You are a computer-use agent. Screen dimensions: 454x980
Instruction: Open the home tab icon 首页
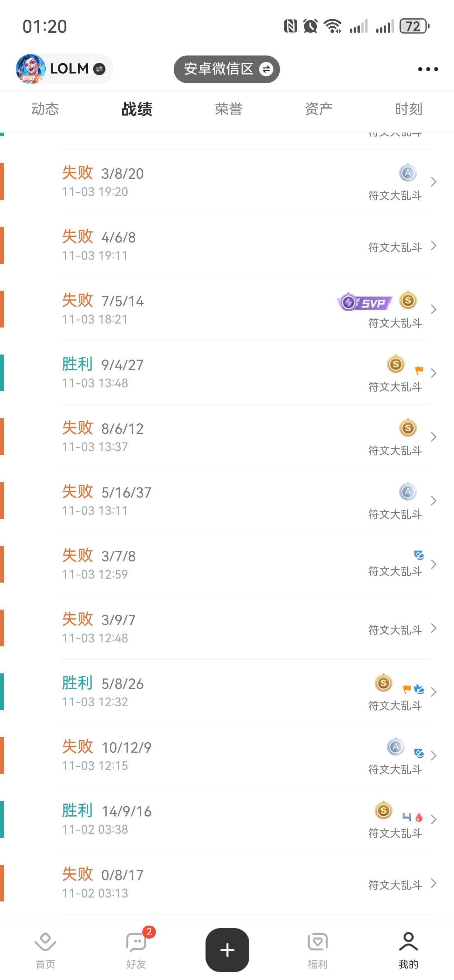[x=45, y=950]
